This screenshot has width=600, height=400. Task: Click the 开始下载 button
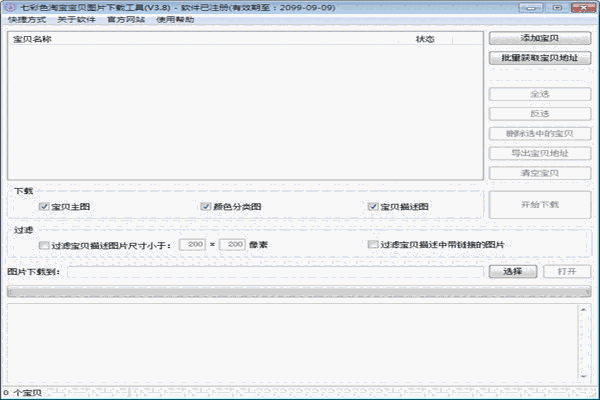click(x=540, y=205)
